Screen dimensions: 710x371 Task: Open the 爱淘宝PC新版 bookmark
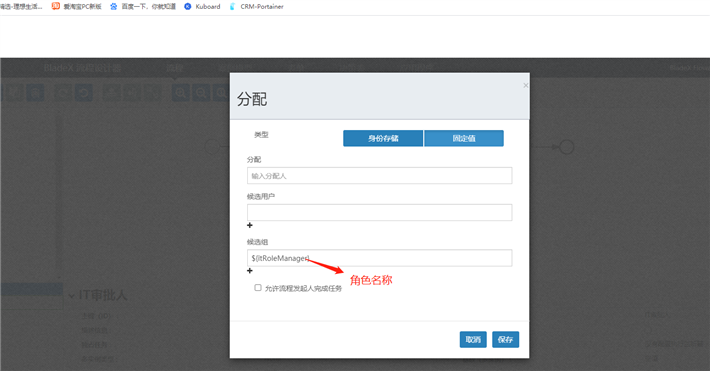(77, 6)
